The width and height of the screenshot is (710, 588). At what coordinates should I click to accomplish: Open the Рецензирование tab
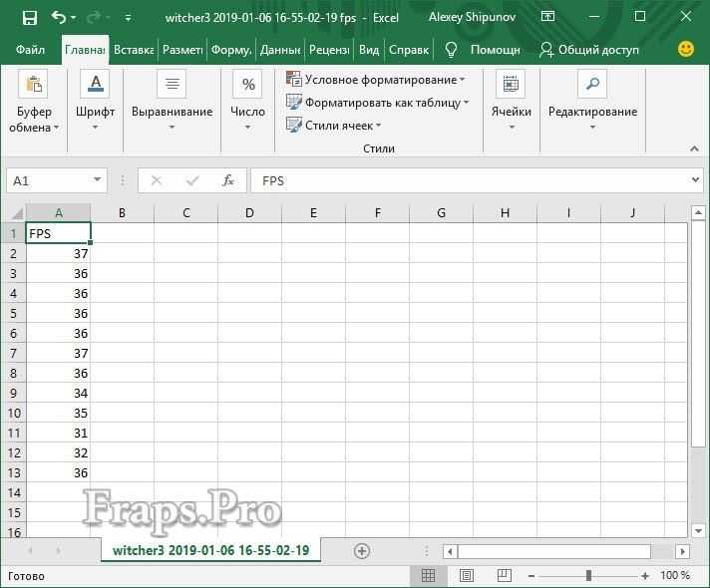tap(329, 50)
